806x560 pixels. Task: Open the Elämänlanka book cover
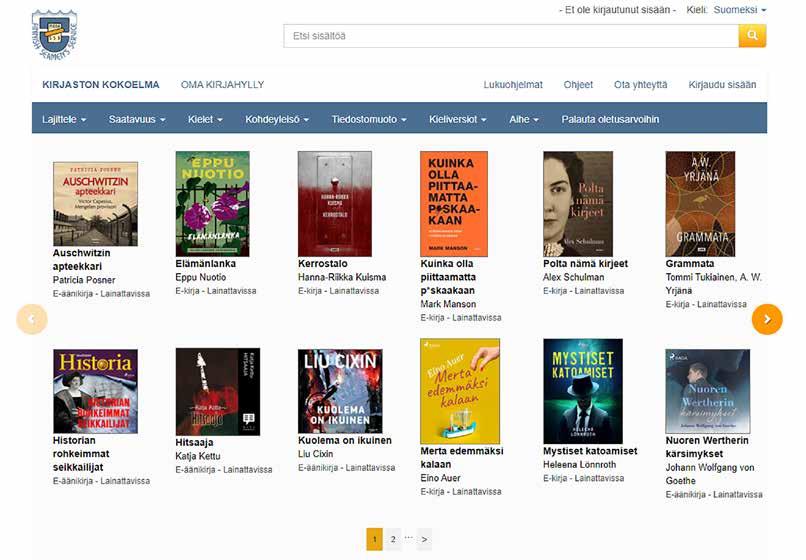click(x=212, y=204)
